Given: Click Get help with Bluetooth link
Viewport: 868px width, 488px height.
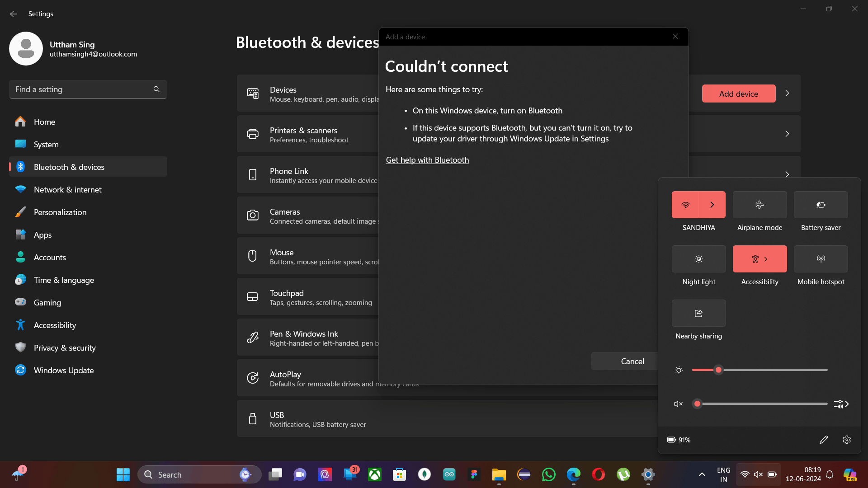Looking at the screenshot, I should pos(427,160).
